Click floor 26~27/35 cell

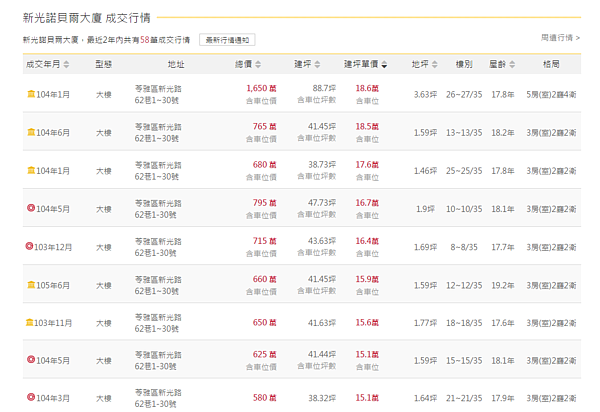click(464, 94)
